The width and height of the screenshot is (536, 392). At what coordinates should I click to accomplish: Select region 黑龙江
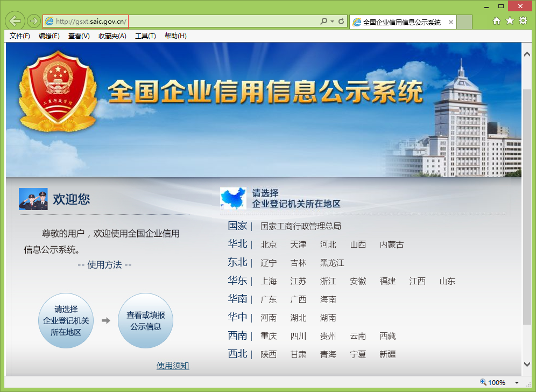pos(332,263)
